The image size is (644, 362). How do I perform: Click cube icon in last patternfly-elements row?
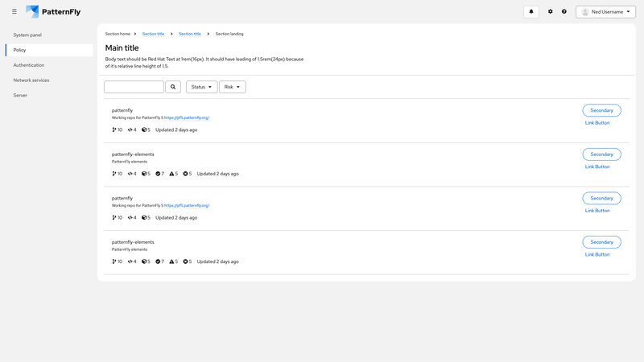144,261
